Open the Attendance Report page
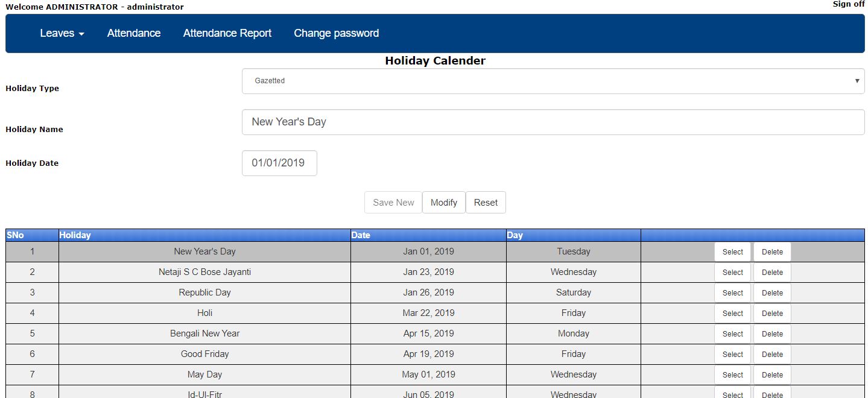The image size is (868, 398). (x=227, y=33)
